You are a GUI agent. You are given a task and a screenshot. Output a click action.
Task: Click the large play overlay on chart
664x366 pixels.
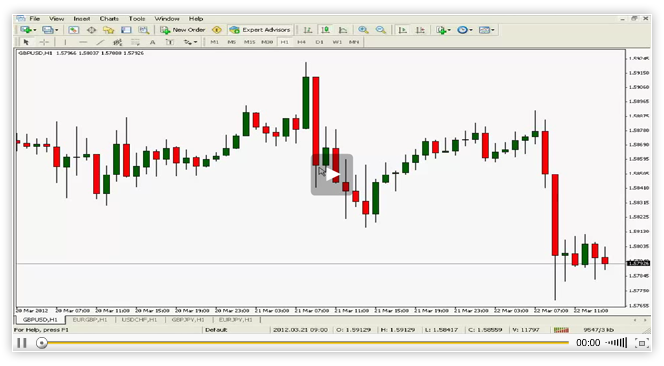click(332, 175)
